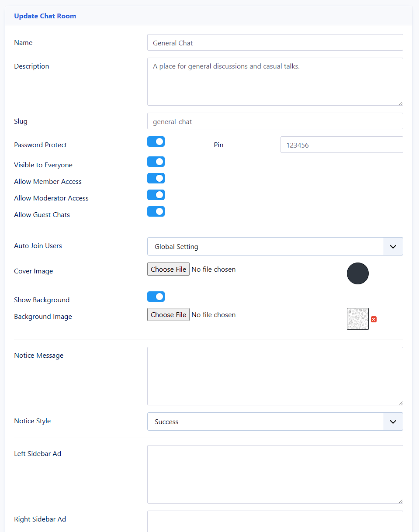
Task: Click the Notice Style label
Action: click(x=32, y=421)
